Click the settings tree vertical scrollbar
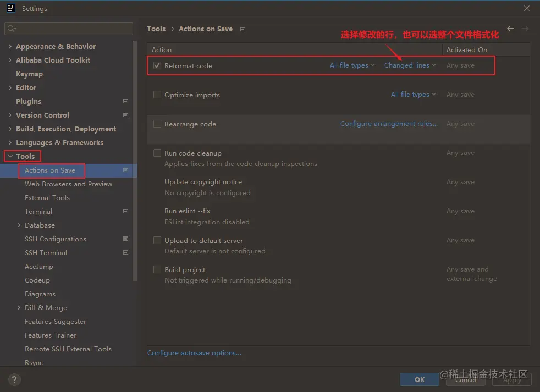The image size is (540, 392). click(135, 161)
